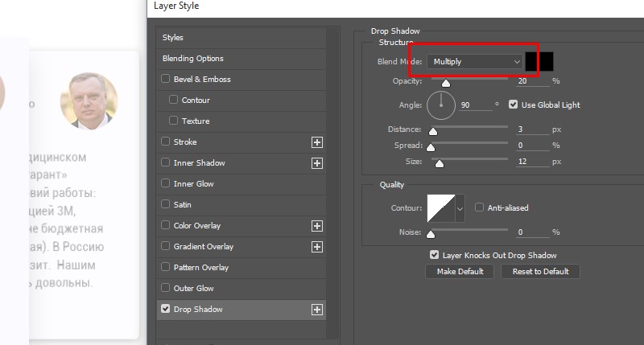Open the Outer Glow settings row

click(242, 289)
